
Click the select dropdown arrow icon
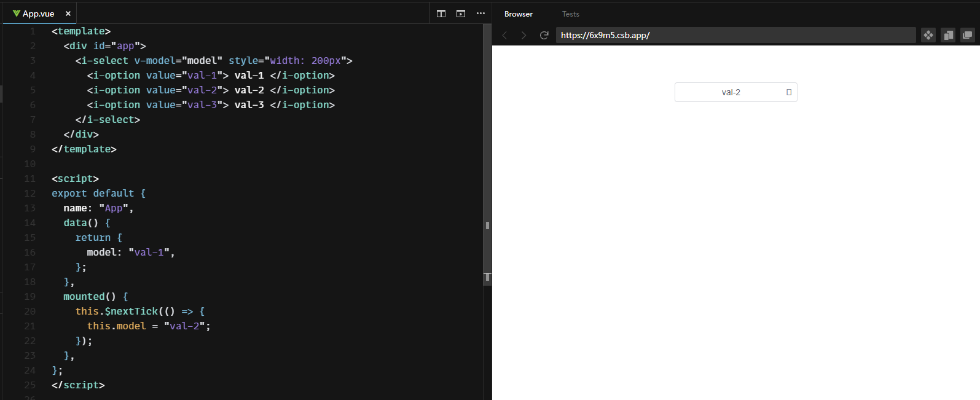point(789,92)
